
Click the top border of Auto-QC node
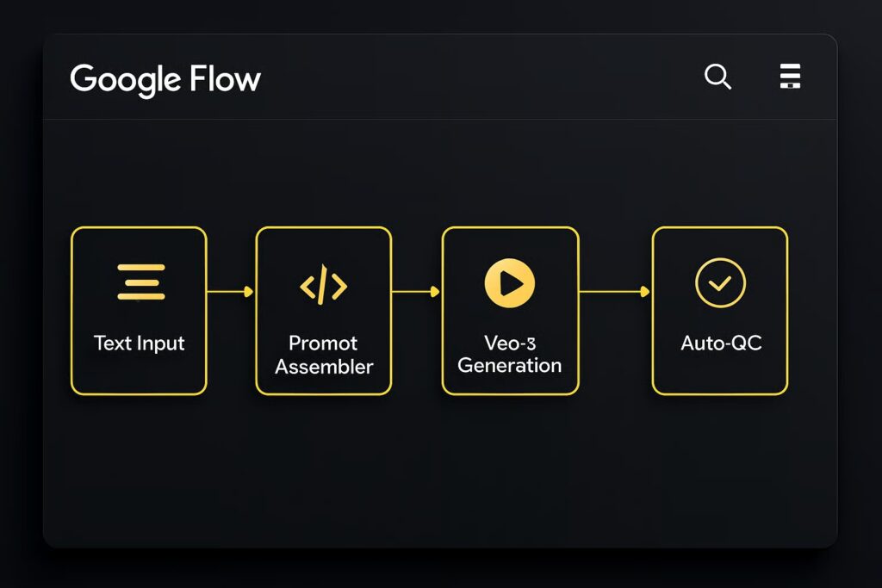(x=720, y=228)
